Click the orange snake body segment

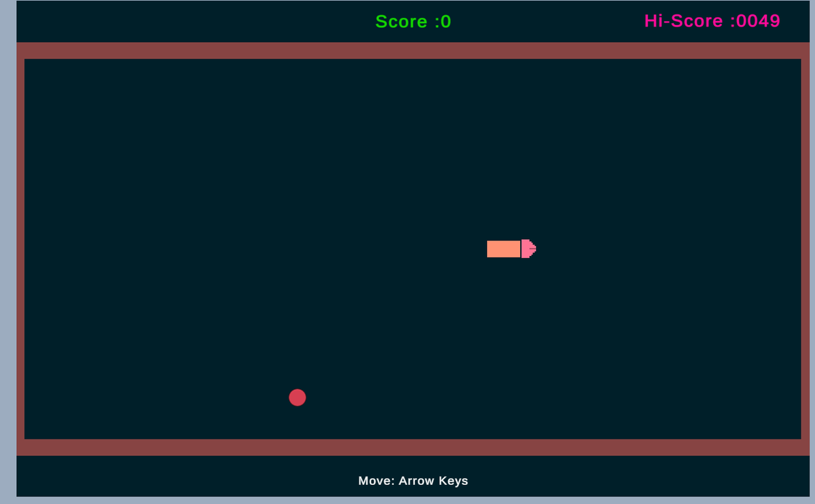tap(503, 249)
